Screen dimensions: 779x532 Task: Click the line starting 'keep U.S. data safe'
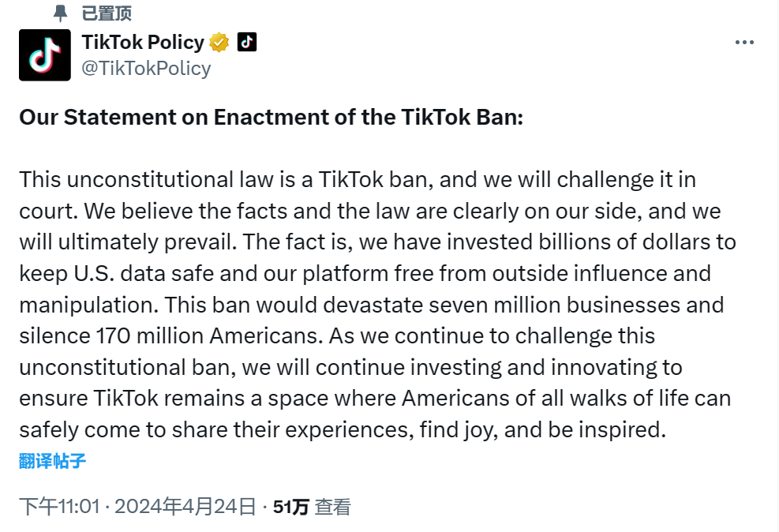[365, 274]
